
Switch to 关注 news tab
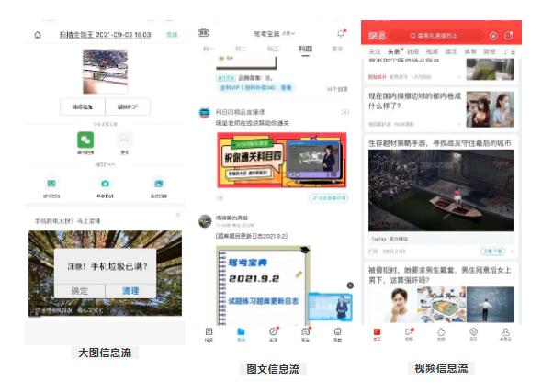point(375,51)
